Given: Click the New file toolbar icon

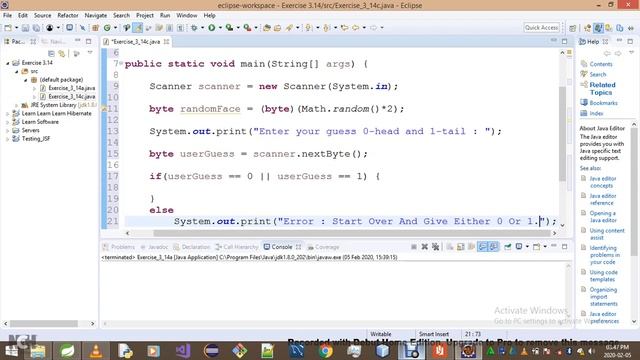Looking at the screenshot, I should (x=8, y=28).
